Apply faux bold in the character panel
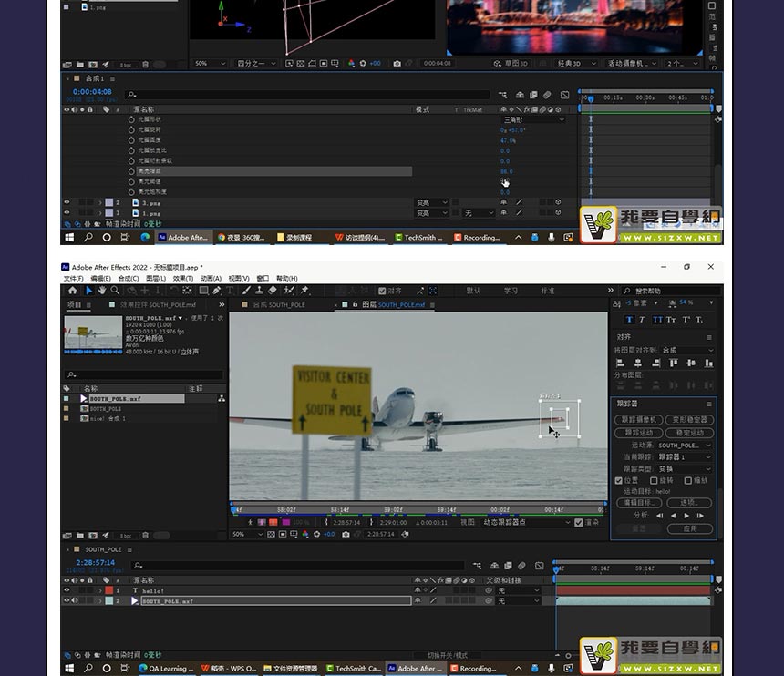 pyautogui.click(x=629, y=320)
